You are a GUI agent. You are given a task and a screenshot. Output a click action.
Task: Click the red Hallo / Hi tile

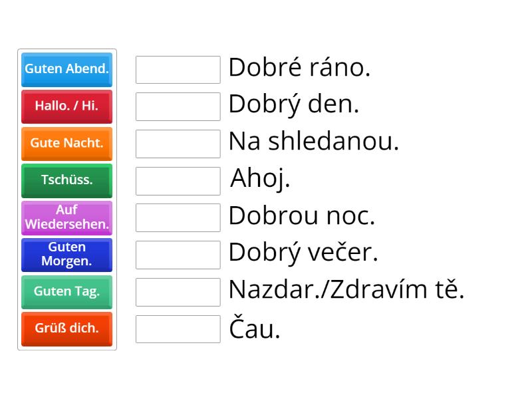[66, 106]
